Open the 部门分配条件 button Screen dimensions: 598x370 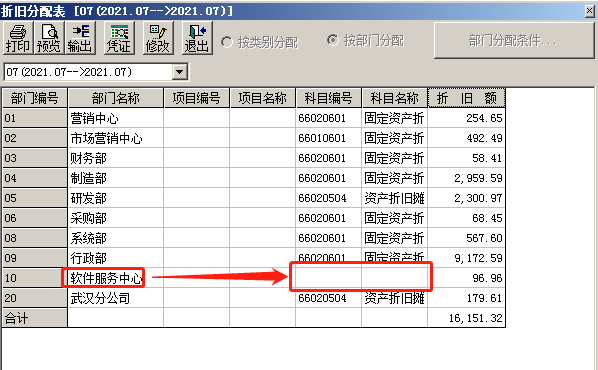[514, 40]
